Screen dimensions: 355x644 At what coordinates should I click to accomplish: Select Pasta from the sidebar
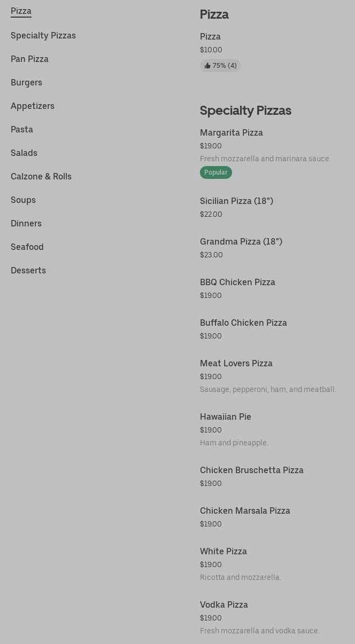[22, 129]
